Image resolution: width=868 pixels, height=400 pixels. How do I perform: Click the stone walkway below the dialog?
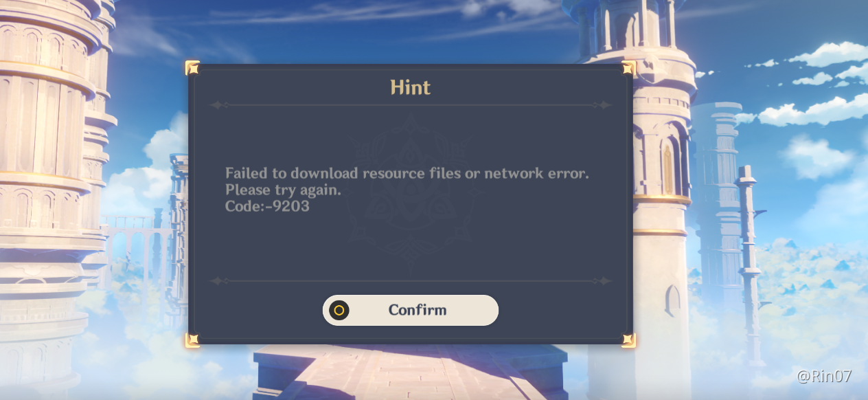(411, 373)
